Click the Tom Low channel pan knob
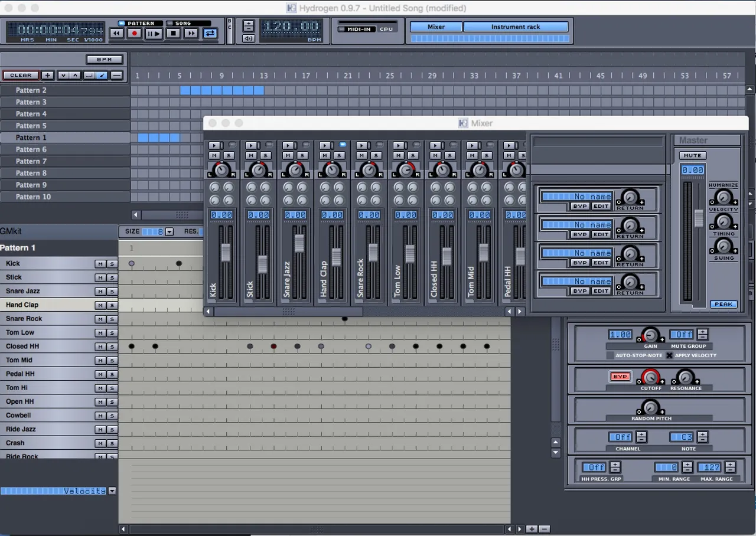This screenshot has height=536, width=756. tap(405, 170)
